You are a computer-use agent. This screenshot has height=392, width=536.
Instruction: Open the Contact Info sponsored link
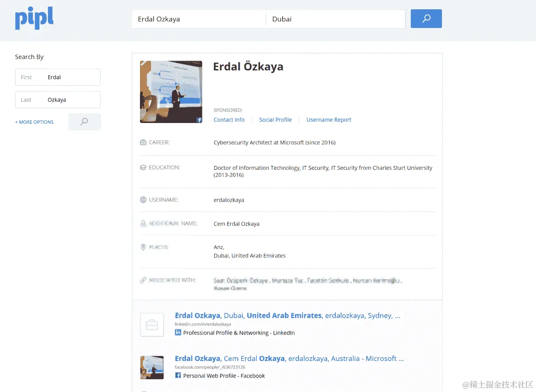[229, 120]
